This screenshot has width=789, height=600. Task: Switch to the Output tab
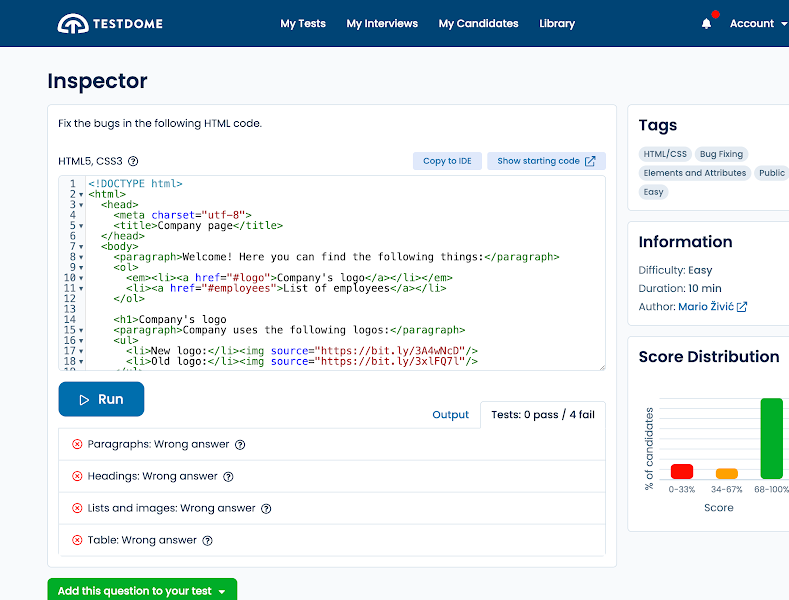450,415
